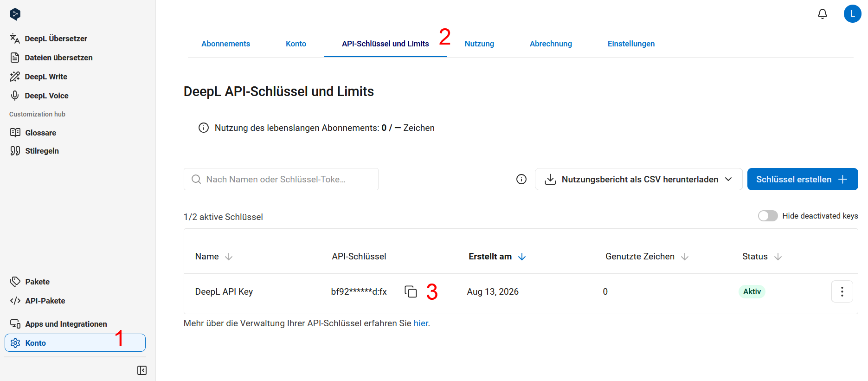Click the '1/2 aktive Schlüssel' count text
868x381 pixels.
point(223,217)
